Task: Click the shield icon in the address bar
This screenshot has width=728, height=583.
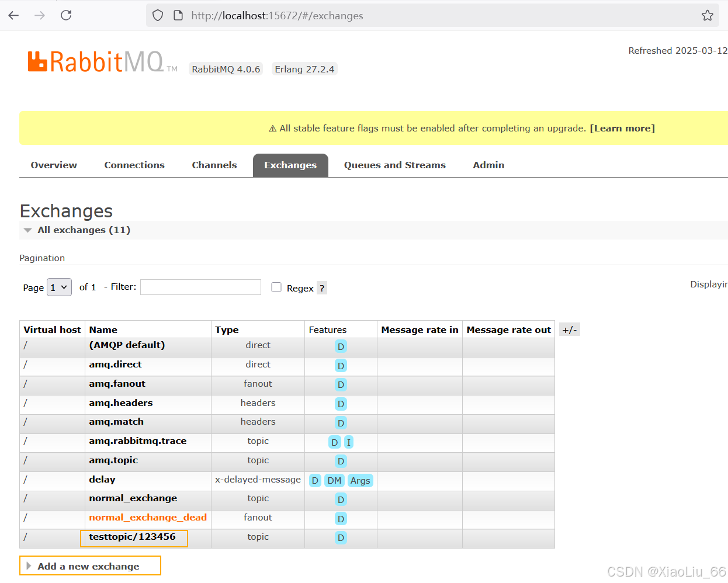Action: click(157, 15)
